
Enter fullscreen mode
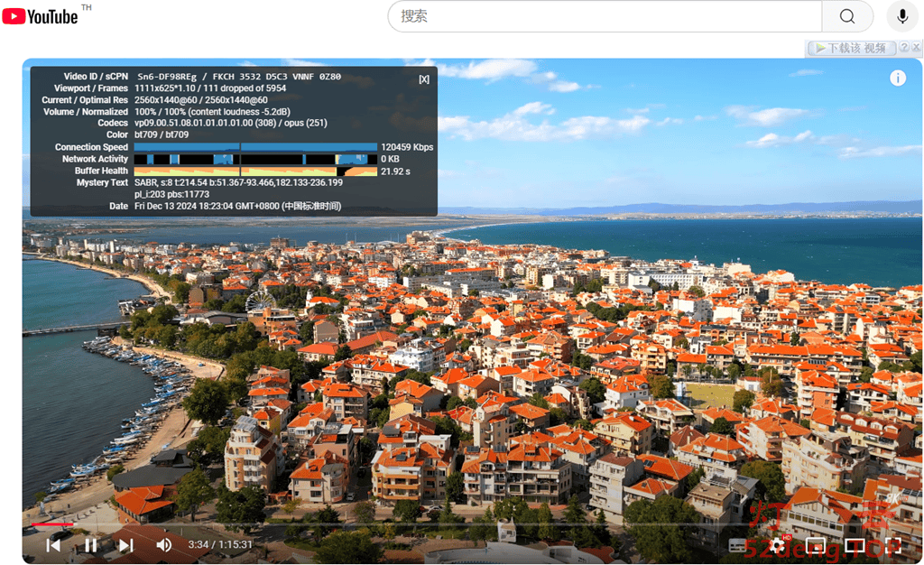click(x=892, y=546)
